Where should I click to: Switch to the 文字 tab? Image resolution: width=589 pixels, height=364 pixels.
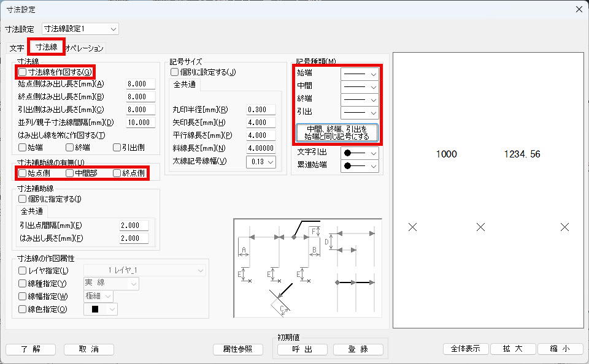click(17, 48)
